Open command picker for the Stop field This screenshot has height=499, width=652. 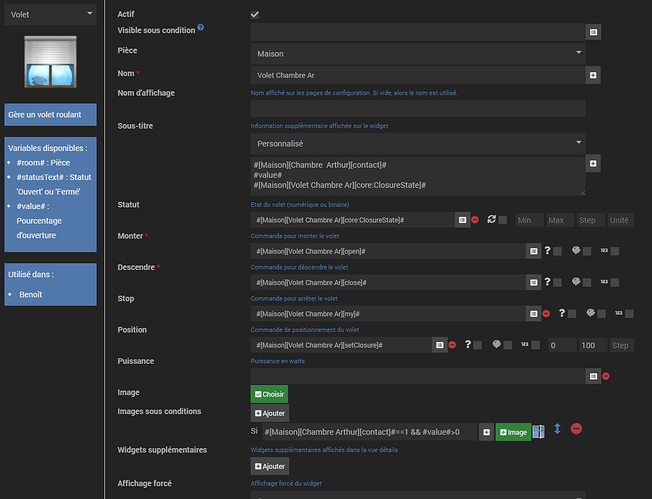coord(533,314)
